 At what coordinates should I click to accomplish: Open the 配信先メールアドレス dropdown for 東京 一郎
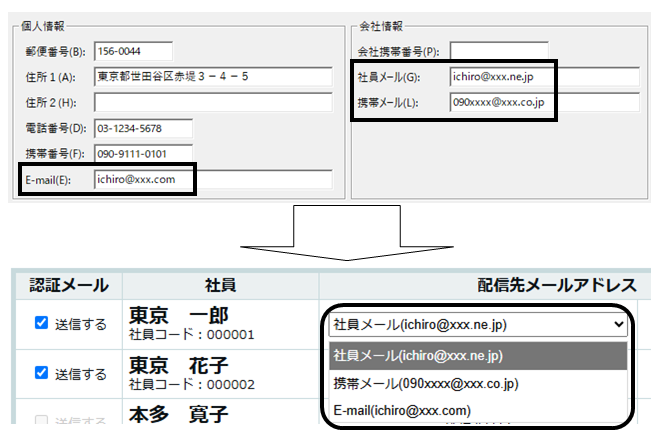point(478,324)
